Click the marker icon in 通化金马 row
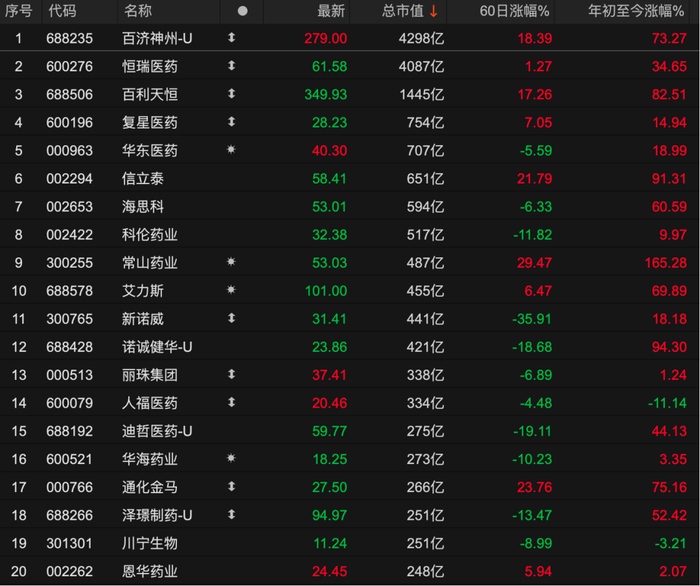Screen dimensions: 700x586 [231, 486]
